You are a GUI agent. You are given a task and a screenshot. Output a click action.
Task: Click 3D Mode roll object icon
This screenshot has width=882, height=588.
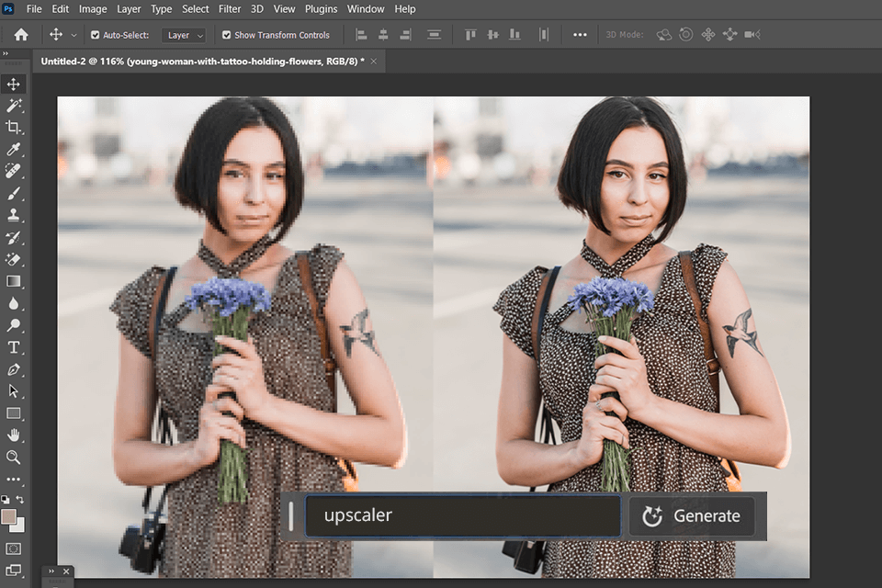pyautogui.click(x=685, y=35)
